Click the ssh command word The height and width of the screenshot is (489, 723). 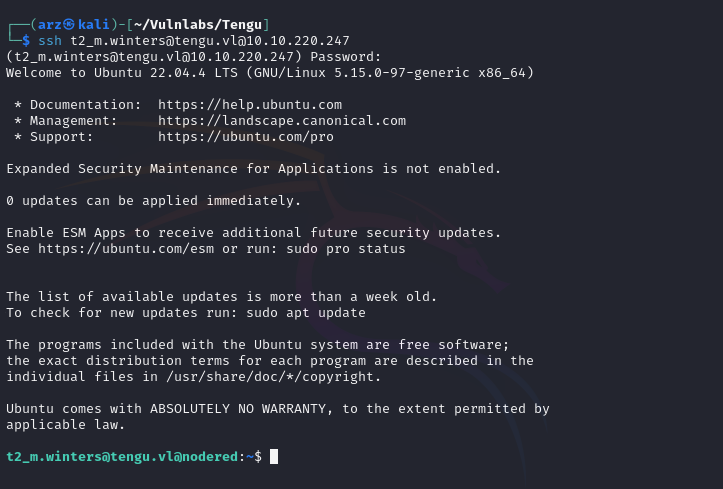pos(50,41)
